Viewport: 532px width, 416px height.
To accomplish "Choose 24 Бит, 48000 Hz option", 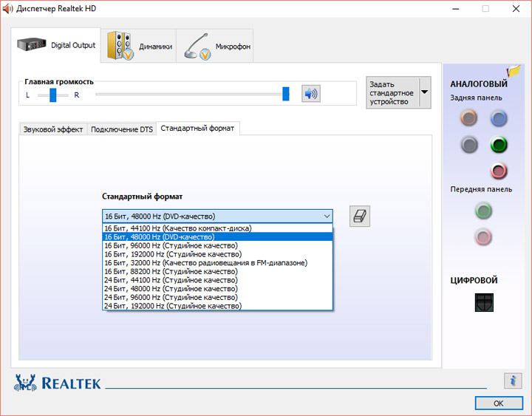I will (x=217, y=289).
